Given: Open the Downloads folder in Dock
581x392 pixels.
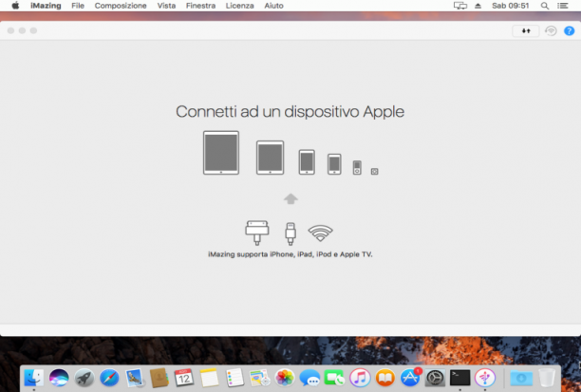Looking at the screenshot, I should pyautogui.click(x=521, y=378).
